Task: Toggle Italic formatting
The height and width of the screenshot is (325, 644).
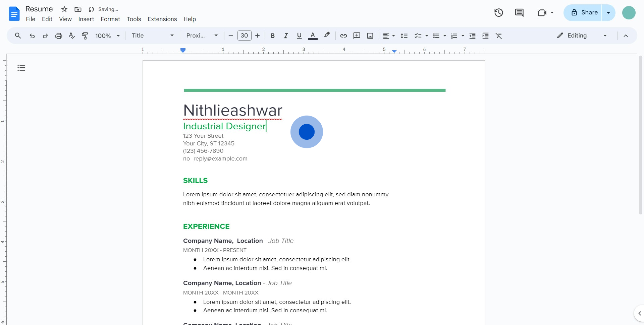Action: point(286,36)
